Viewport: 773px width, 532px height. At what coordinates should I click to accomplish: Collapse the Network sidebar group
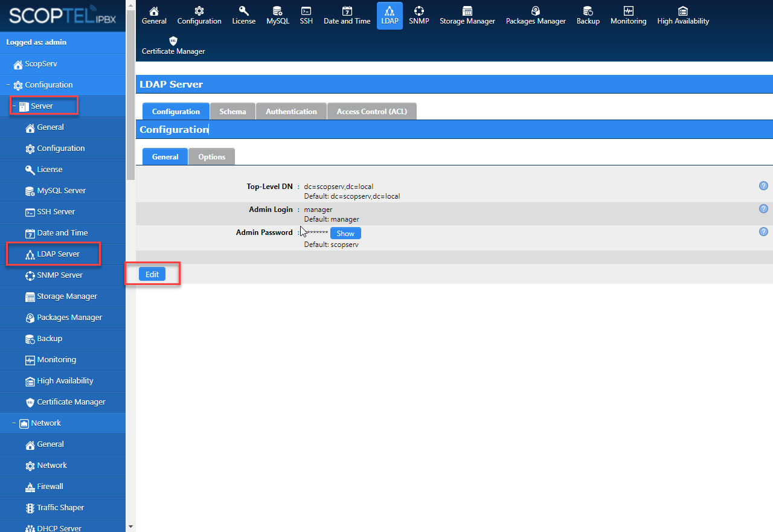14,423
